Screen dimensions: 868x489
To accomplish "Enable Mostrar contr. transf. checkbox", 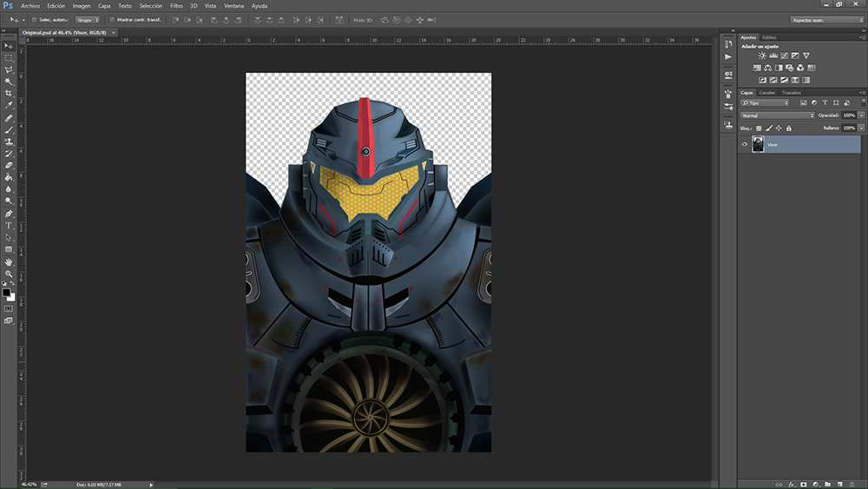I will click(112, 20).
